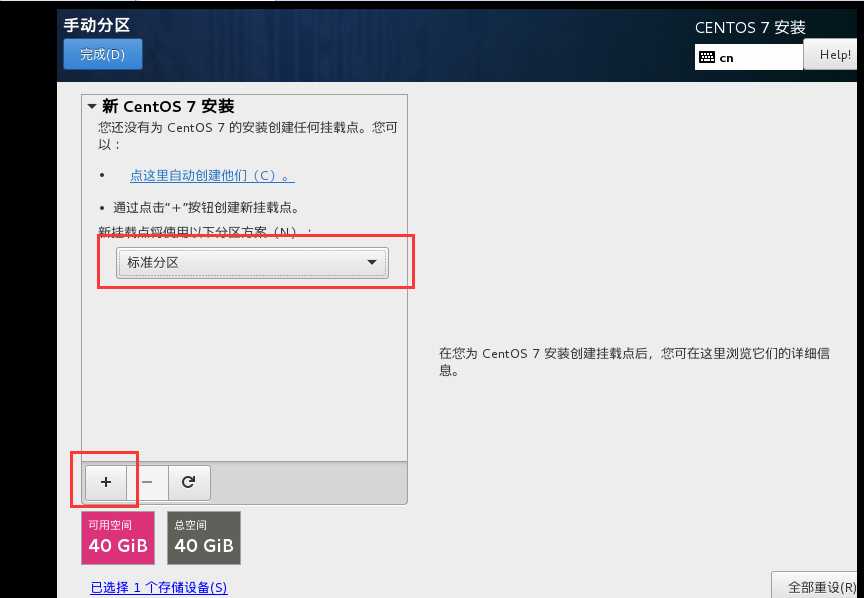Collapse the 新 CentOS 7 安装 section

pos(92,106)
